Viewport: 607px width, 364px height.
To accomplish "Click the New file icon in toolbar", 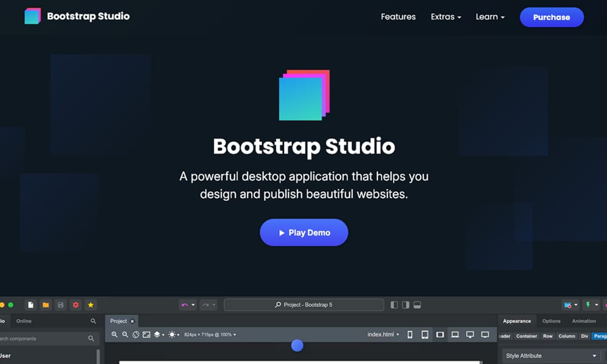I will (x=30, y=305).
